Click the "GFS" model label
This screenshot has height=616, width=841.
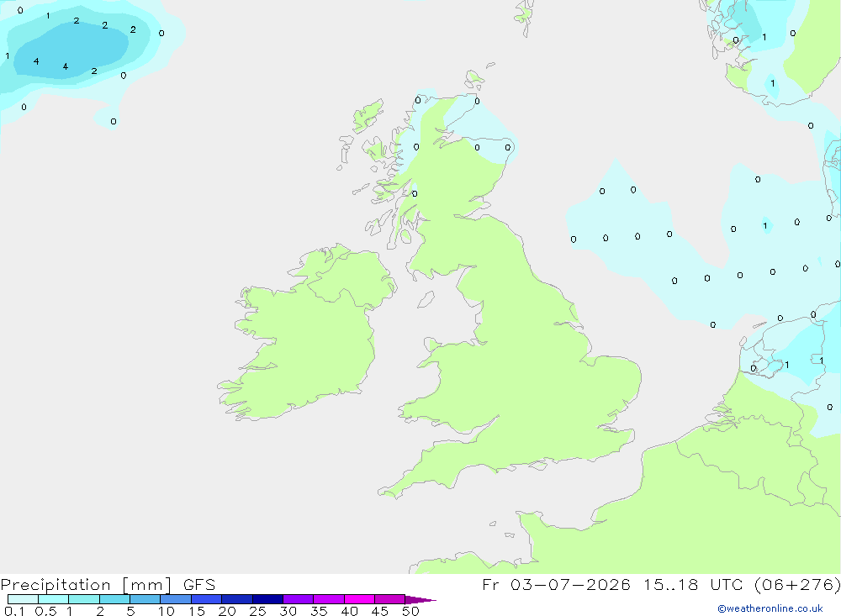tap(199, 585)
